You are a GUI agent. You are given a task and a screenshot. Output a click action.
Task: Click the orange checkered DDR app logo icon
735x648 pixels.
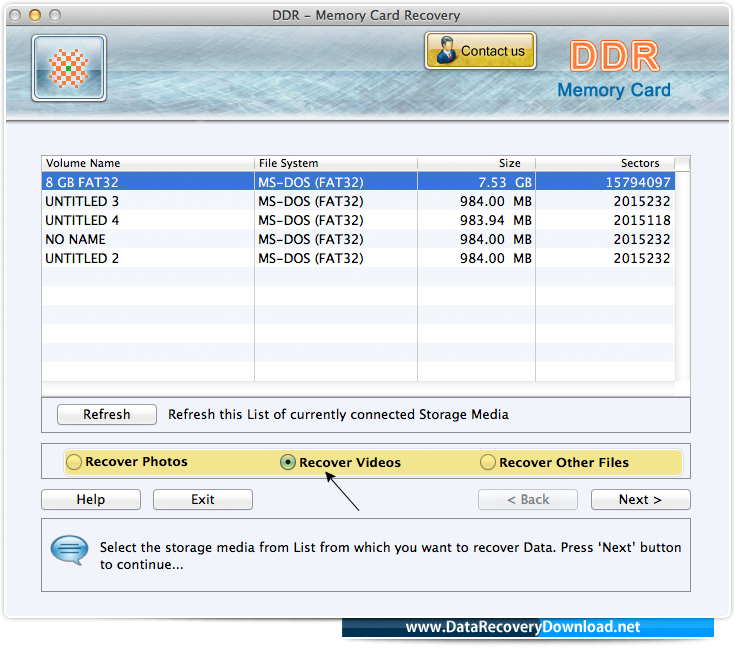click(69, 68)
